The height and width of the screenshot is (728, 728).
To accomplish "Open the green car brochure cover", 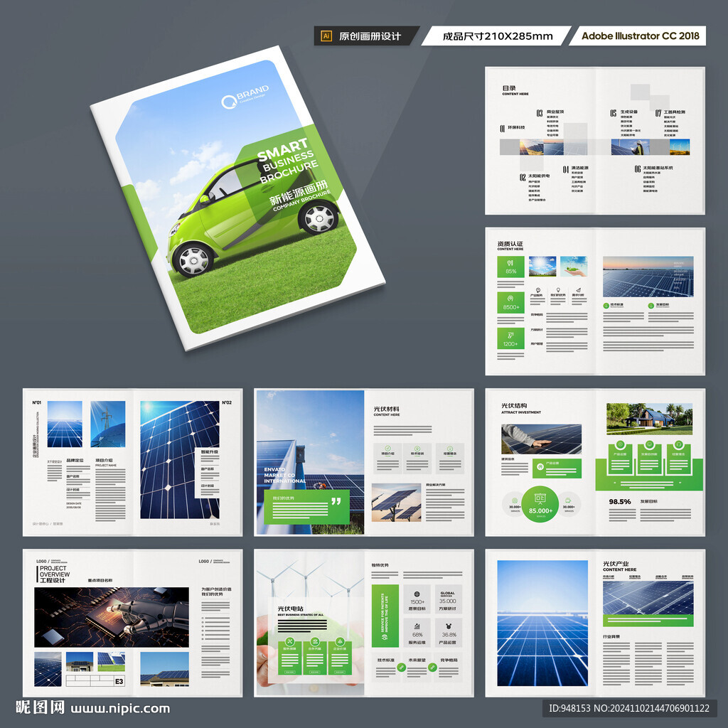I will [237, 198].
